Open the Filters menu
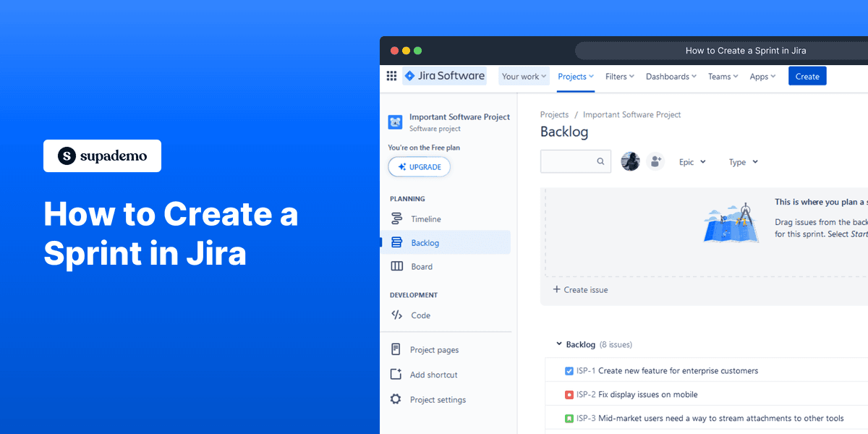The image size is (868, 434). tap(619, 76)
